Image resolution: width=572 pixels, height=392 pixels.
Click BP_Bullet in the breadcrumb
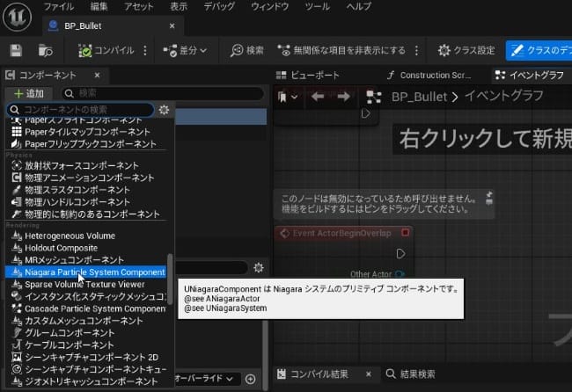click(419, 97)
